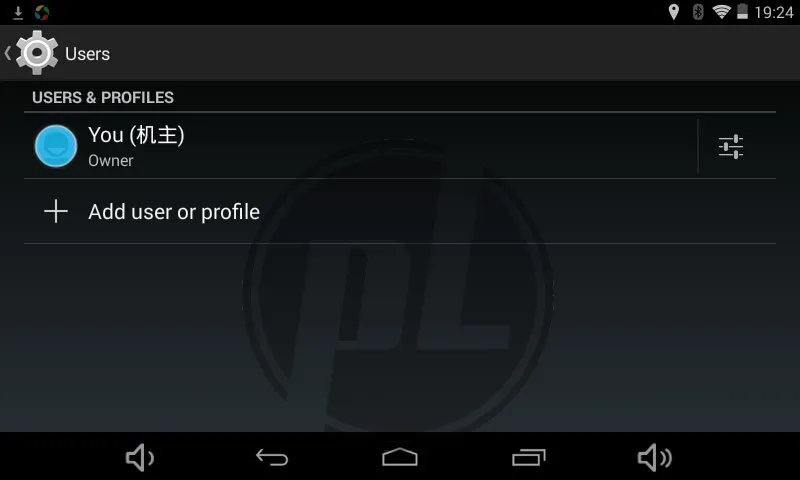Tap the Wi-Fi signal status icon
Screen dimensions: 800x480
pyautogui.click(x=721, y=12)
